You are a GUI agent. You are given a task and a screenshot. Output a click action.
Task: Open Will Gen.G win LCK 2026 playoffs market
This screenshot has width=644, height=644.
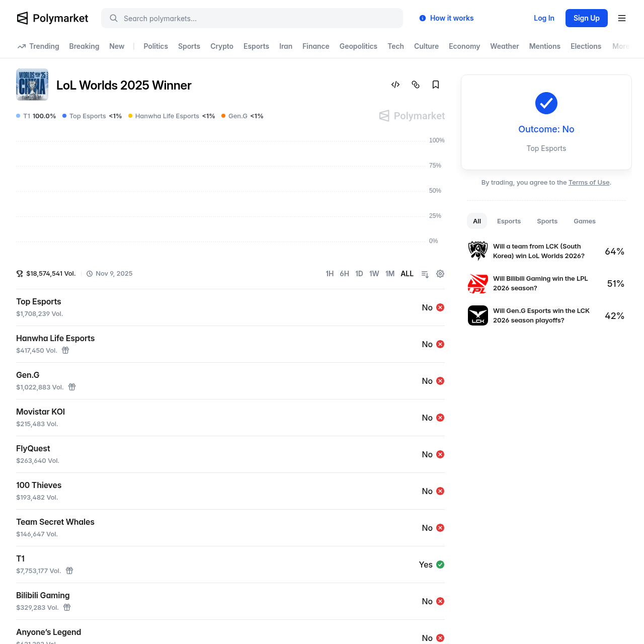[x=546, y=315]
